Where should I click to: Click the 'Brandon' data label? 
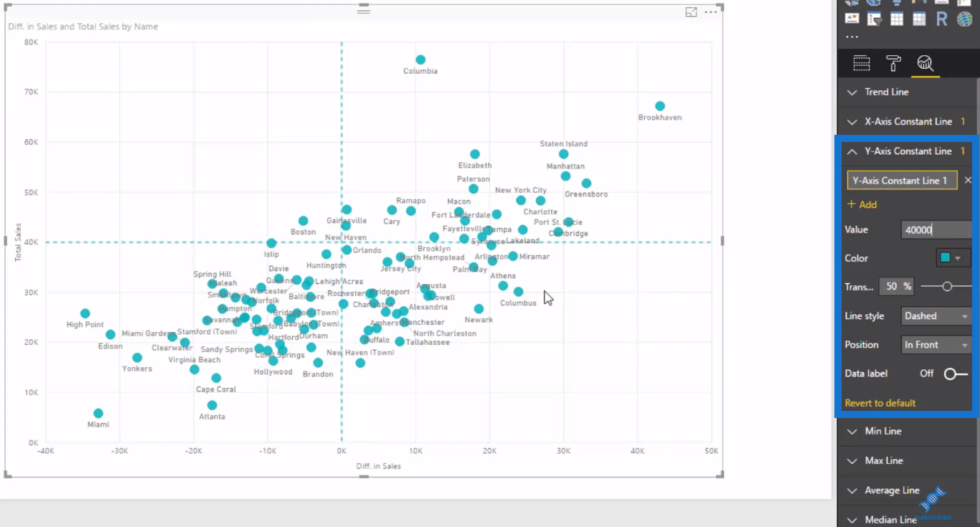click(x=318, y=374)
